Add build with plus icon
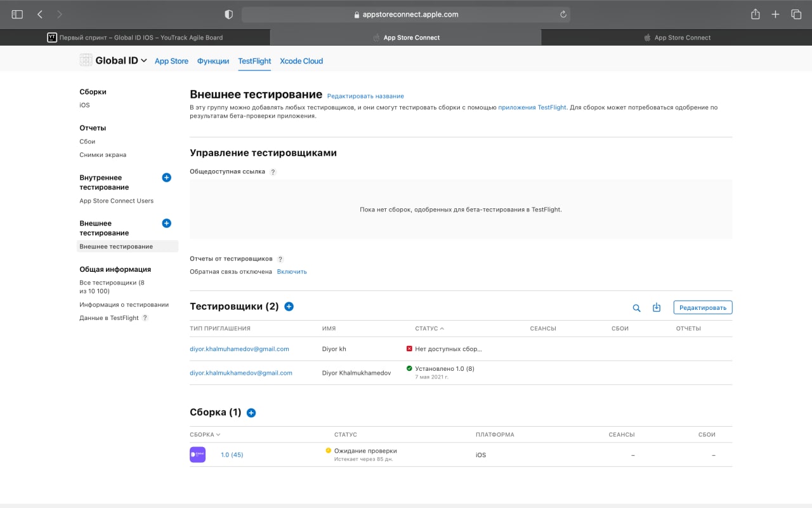The width and height of the screenshot is (812, 508). 251,413
